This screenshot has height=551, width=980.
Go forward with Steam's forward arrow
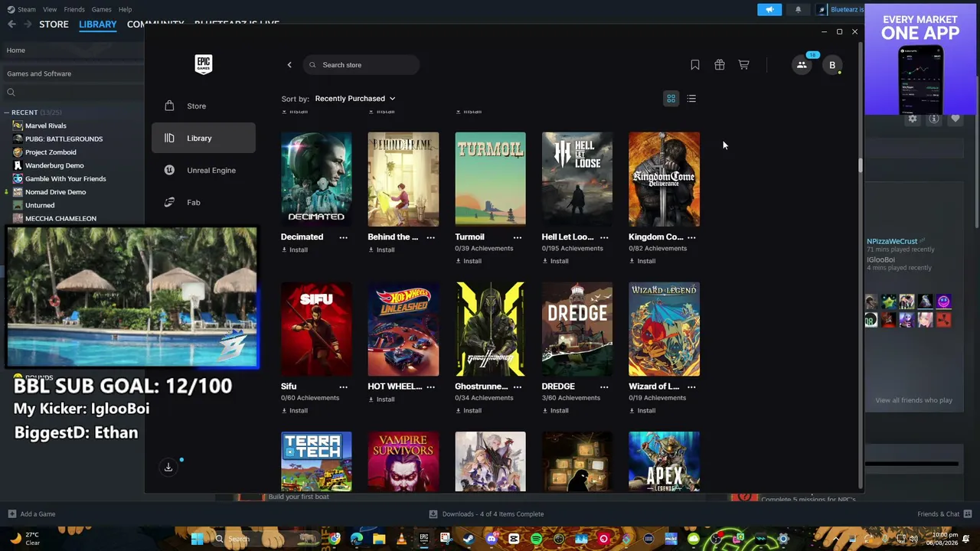(28, 24)
